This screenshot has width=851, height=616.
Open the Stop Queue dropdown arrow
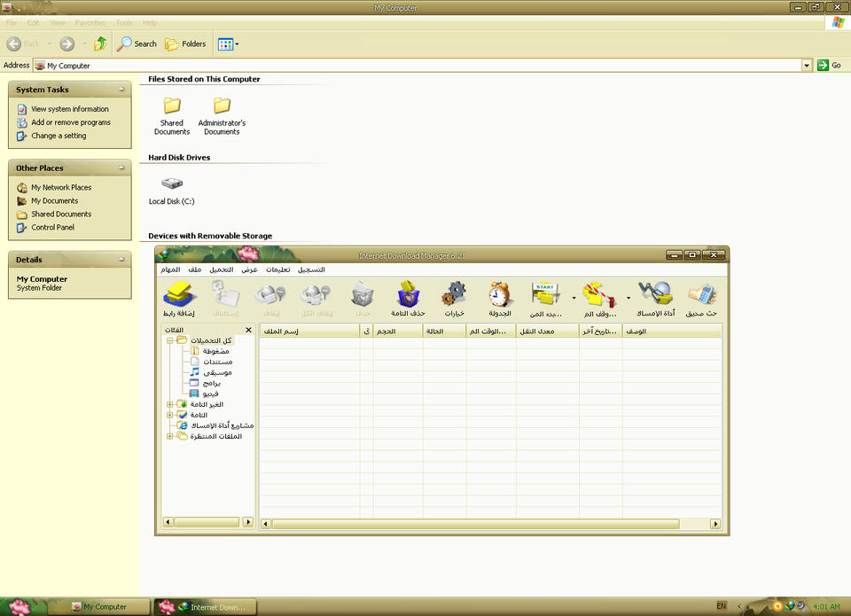(x=628, y=298)
